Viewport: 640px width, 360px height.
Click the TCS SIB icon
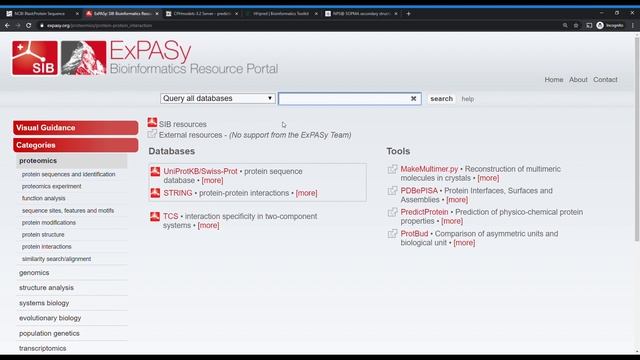pyautogui.click(x=155, y=216)
